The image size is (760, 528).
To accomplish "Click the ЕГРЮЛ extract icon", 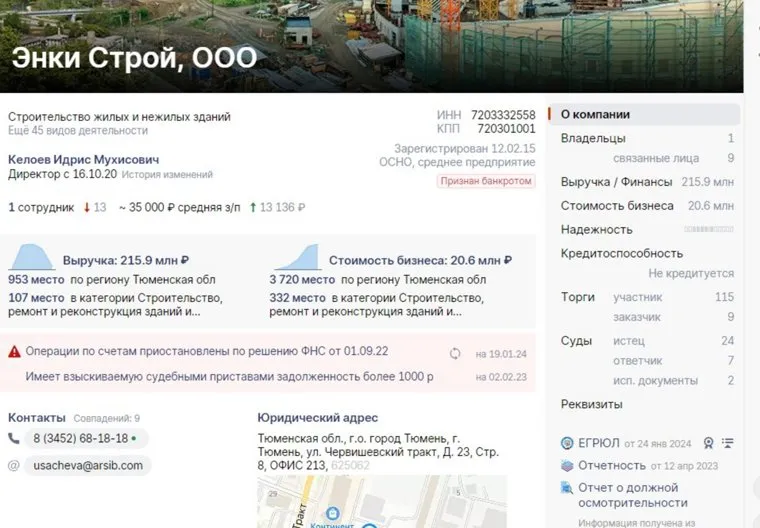I will [567, 442].
